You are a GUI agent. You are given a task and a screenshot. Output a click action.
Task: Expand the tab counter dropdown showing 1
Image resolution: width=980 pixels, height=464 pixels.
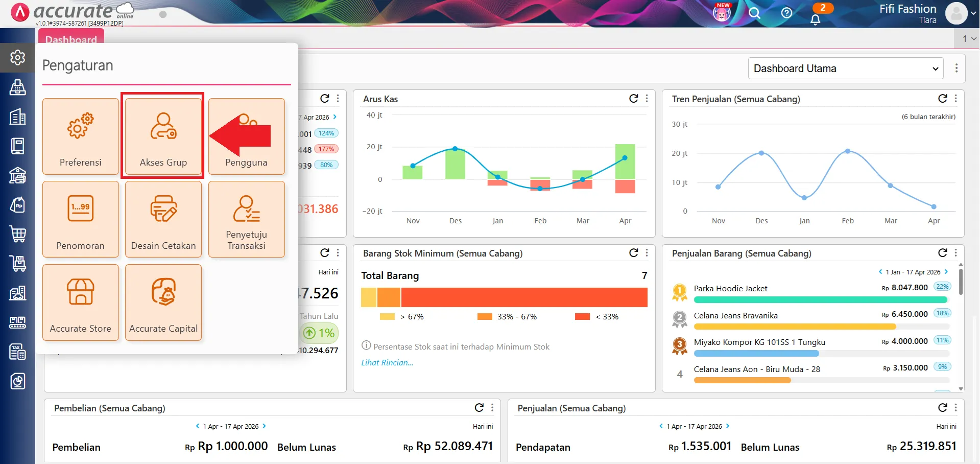(968, 38)
